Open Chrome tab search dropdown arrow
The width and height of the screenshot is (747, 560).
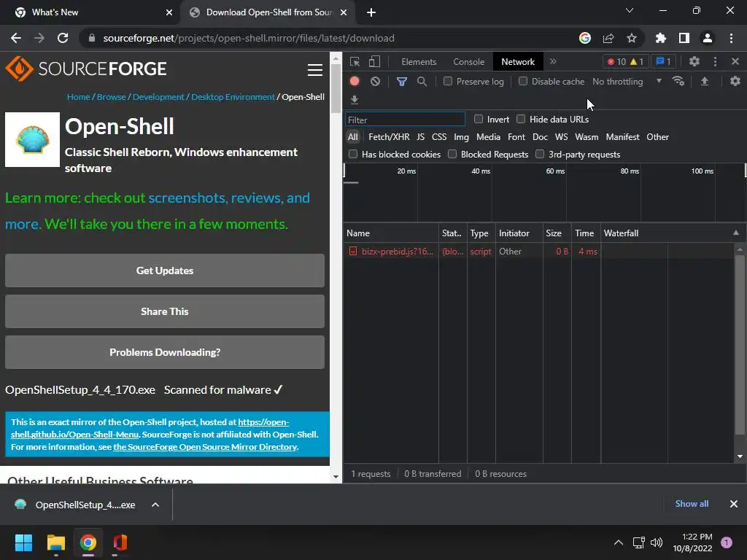pos(630,10)
